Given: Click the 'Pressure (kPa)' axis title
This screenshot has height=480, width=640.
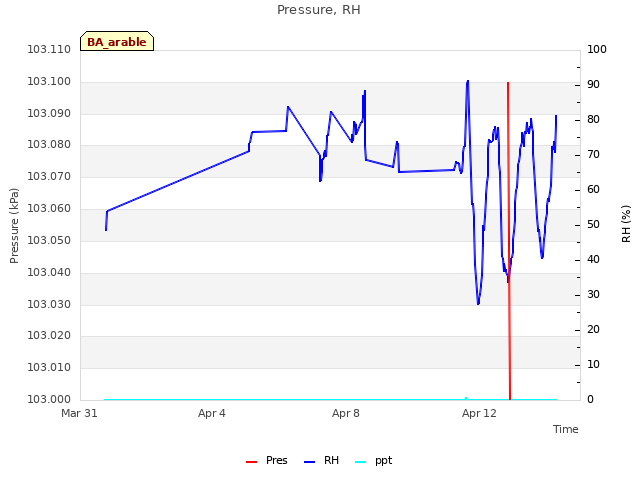Looking at the screenshot, I should [14, 226].
